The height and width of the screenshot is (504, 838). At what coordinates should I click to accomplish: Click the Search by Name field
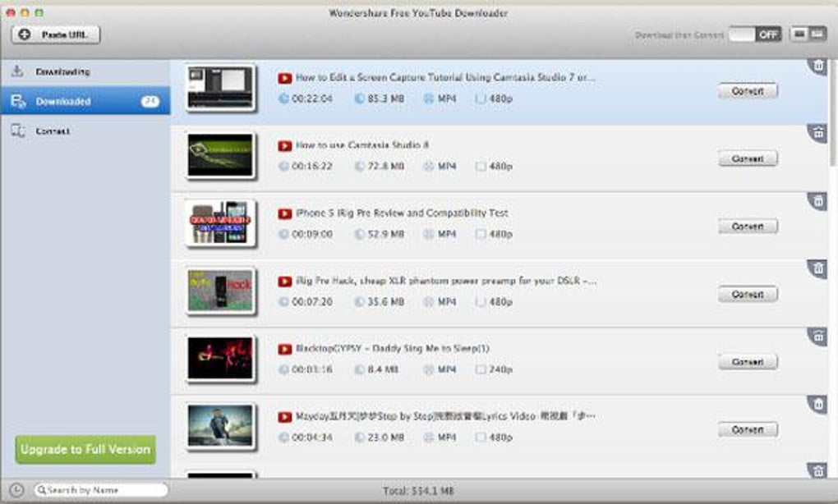coord(101,489)
